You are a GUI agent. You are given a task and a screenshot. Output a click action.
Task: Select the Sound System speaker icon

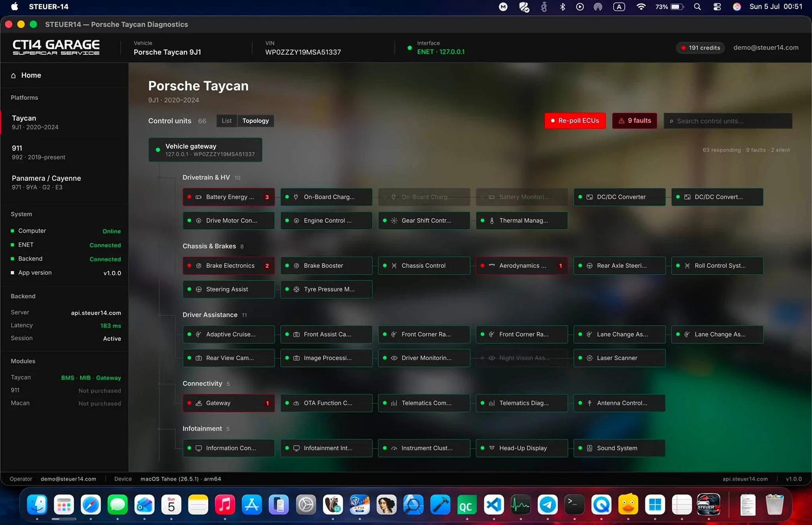point(590,448)
